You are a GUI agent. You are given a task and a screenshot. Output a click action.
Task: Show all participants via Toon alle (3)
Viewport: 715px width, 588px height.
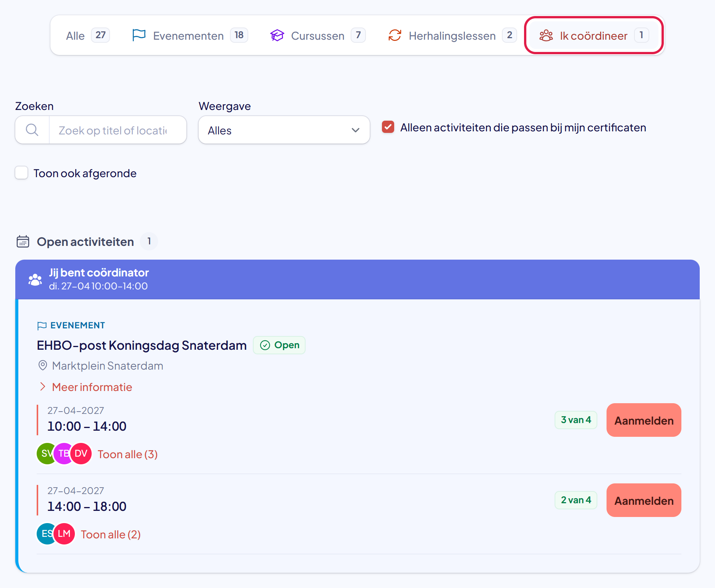pyautogui.click(x=128, y=454)
